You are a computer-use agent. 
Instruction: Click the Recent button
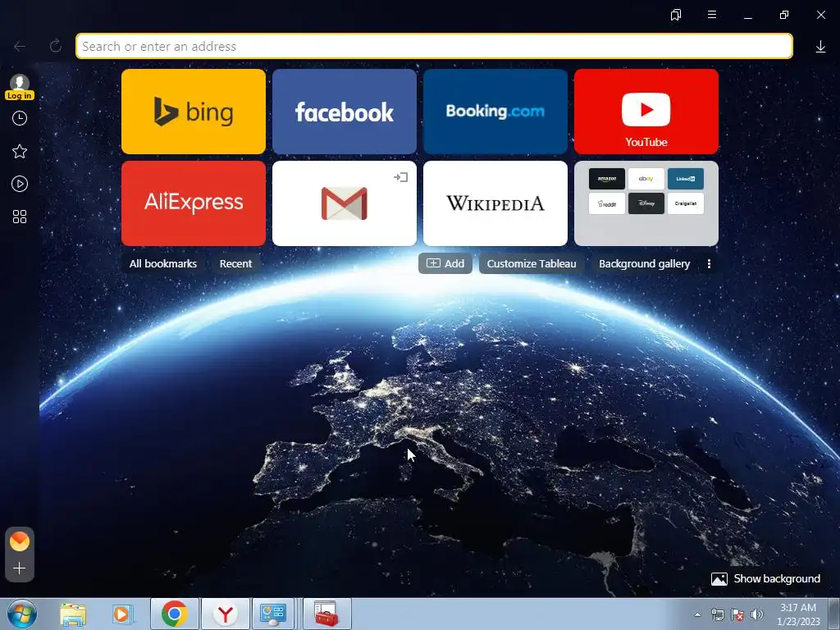pos(235,263)
